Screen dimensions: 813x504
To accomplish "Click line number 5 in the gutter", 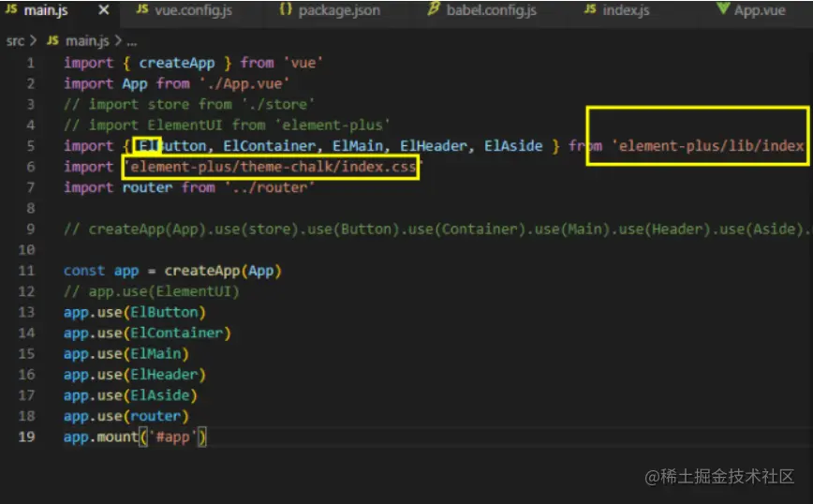I will pos(31,146).
